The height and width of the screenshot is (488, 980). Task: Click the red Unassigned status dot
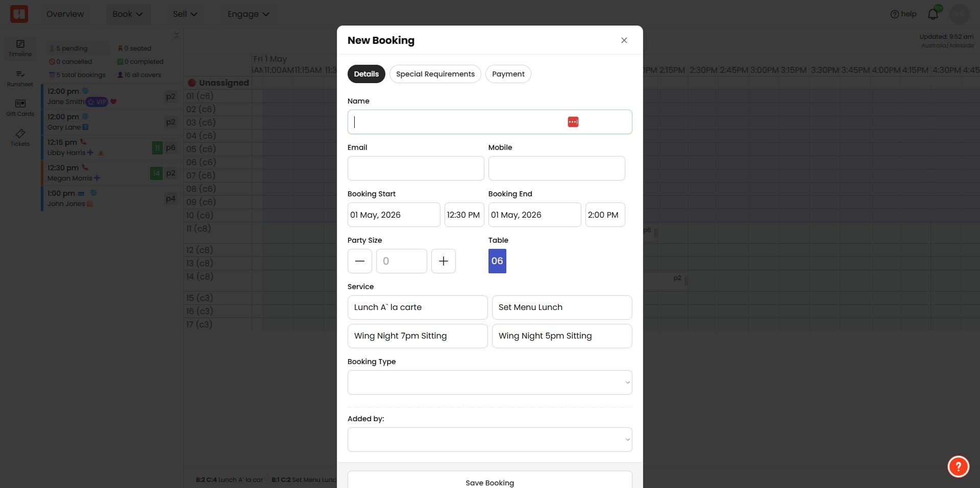point(192,83)
